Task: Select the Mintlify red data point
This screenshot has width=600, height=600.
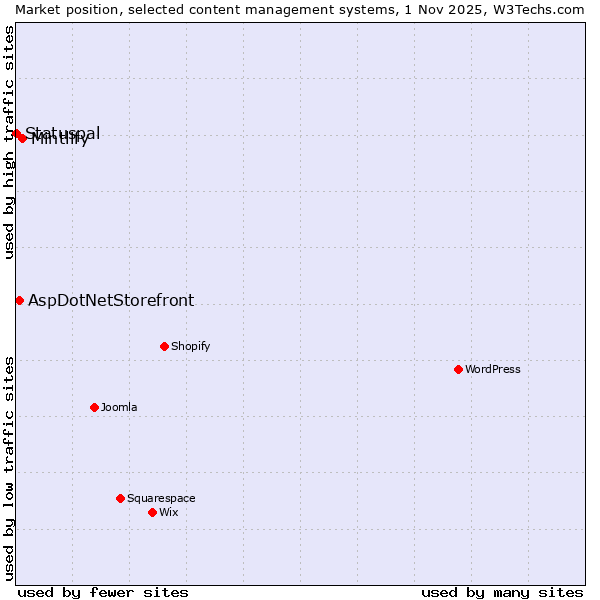Action: point(23,138)
